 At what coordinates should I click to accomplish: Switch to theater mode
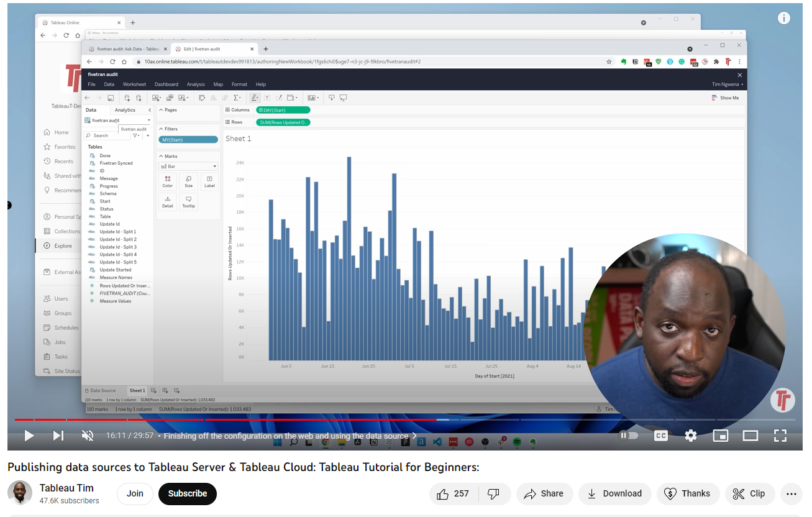pos(750,436)
